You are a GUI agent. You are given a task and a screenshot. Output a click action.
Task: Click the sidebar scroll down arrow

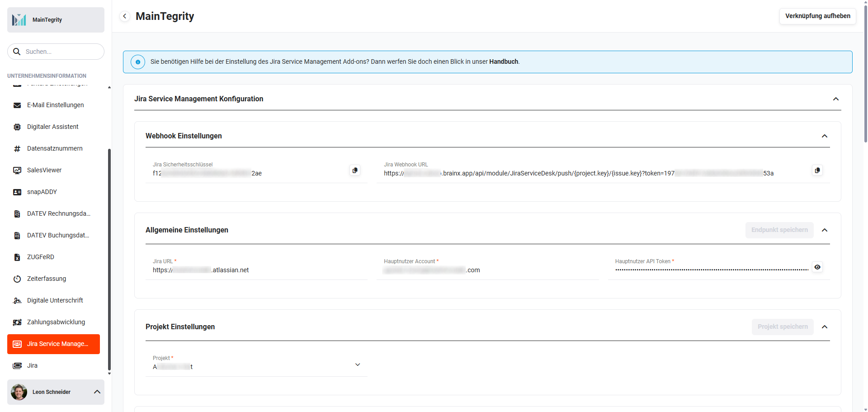point(109,374)
